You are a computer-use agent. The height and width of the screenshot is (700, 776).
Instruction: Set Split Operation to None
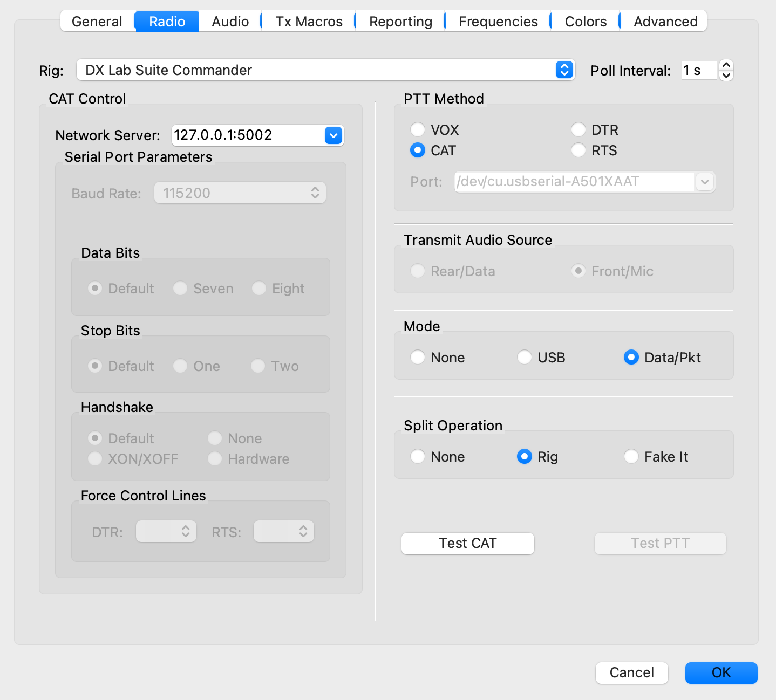(x=418, y=456)
